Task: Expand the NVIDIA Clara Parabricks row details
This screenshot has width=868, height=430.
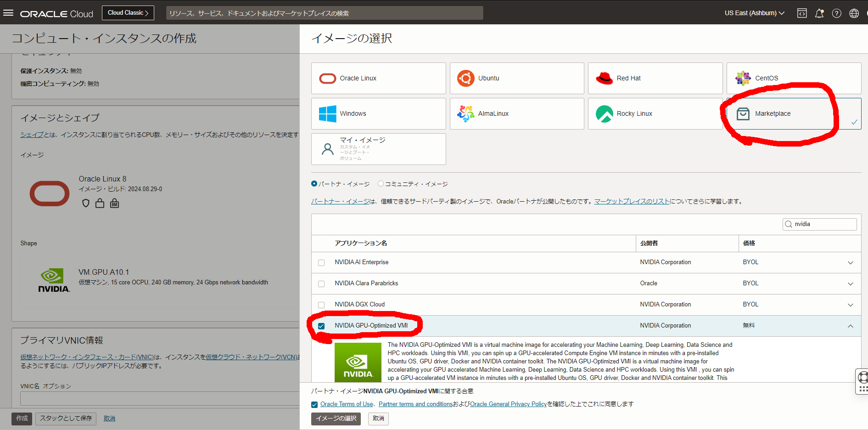Action: pos(851,284)
